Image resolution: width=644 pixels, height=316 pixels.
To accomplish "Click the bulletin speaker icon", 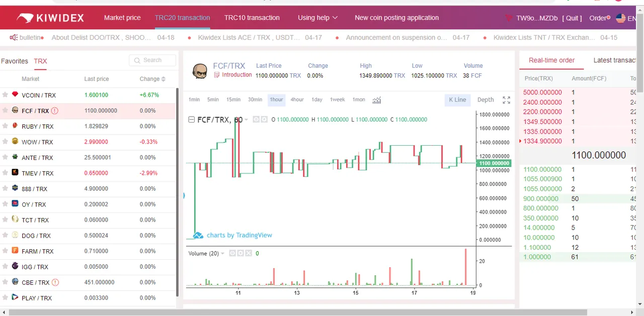I will click(x=14, y=37).
